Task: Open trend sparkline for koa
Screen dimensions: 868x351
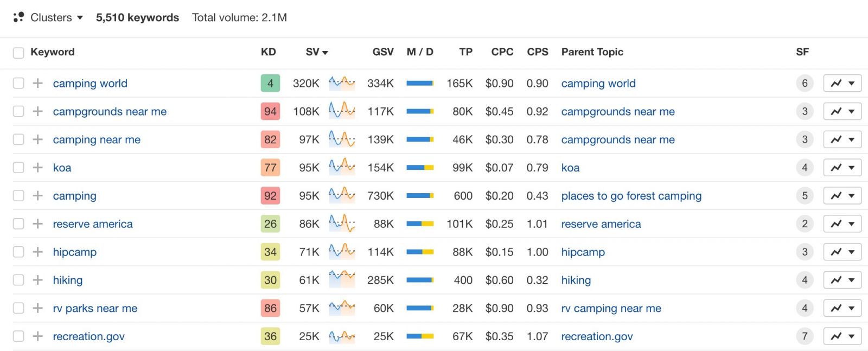Action: point(342,167)
